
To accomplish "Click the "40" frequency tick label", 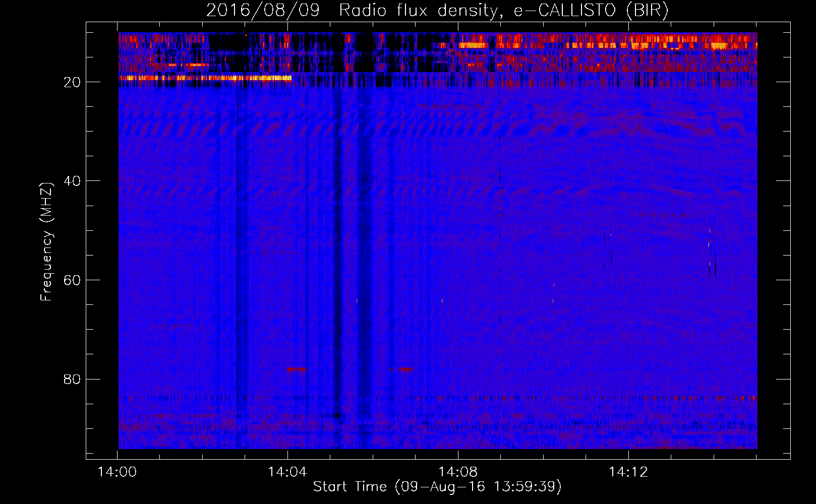I will coord(72,181).
